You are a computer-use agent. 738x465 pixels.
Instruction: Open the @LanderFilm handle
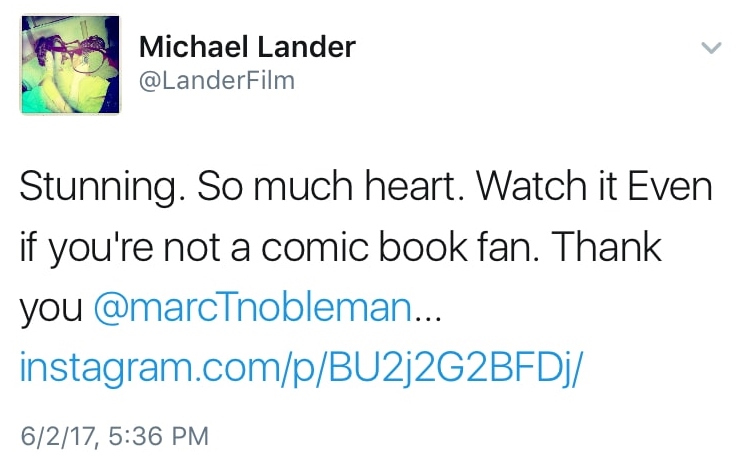point(217,80)
